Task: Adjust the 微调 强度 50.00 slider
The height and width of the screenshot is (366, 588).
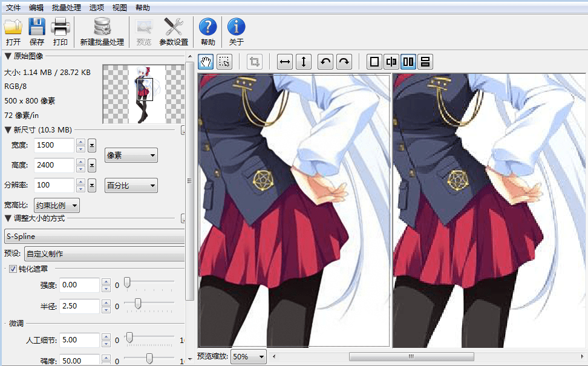Action: (x=149, y=359)
